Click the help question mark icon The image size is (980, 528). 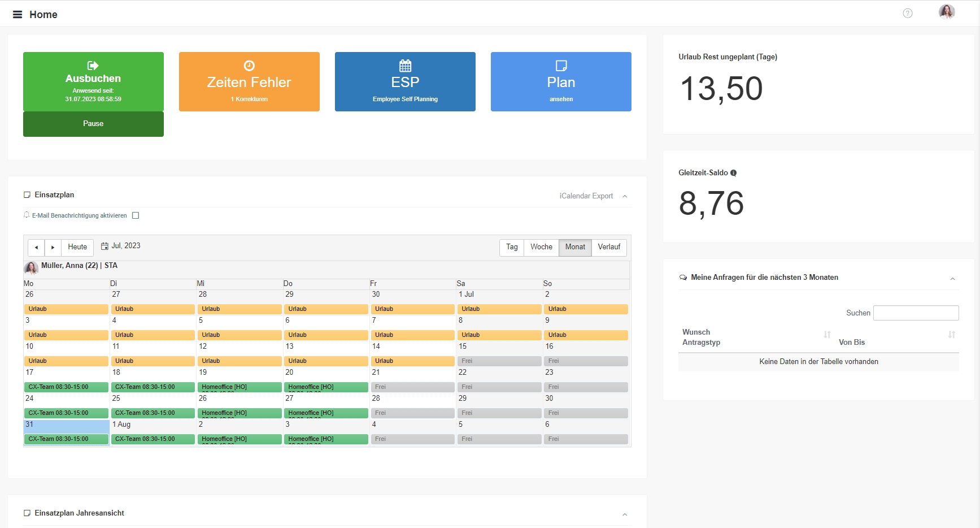(908, 14)
